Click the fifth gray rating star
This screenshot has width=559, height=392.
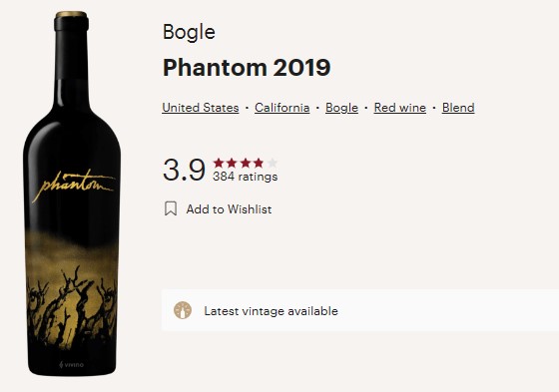pyautogui.click(x=273, y=164)
